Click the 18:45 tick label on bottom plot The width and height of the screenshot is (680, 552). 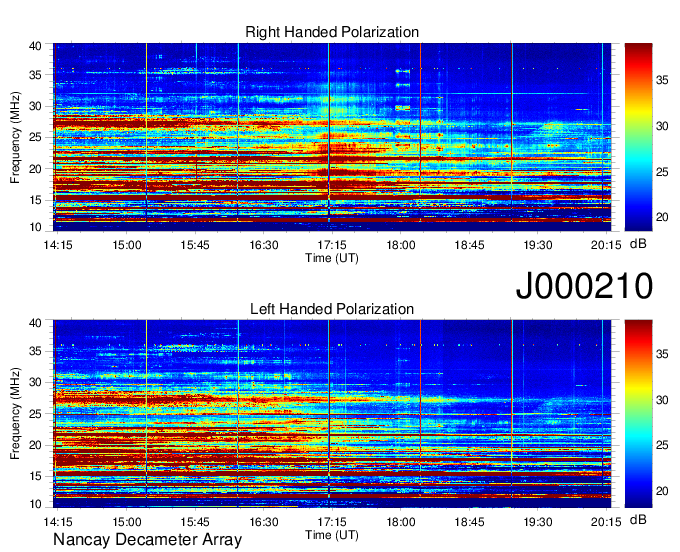(x=469, y=522)
